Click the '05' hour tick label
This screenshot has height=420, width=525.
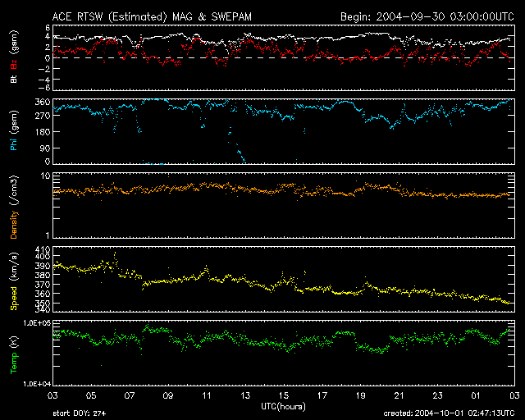[91, 395]
